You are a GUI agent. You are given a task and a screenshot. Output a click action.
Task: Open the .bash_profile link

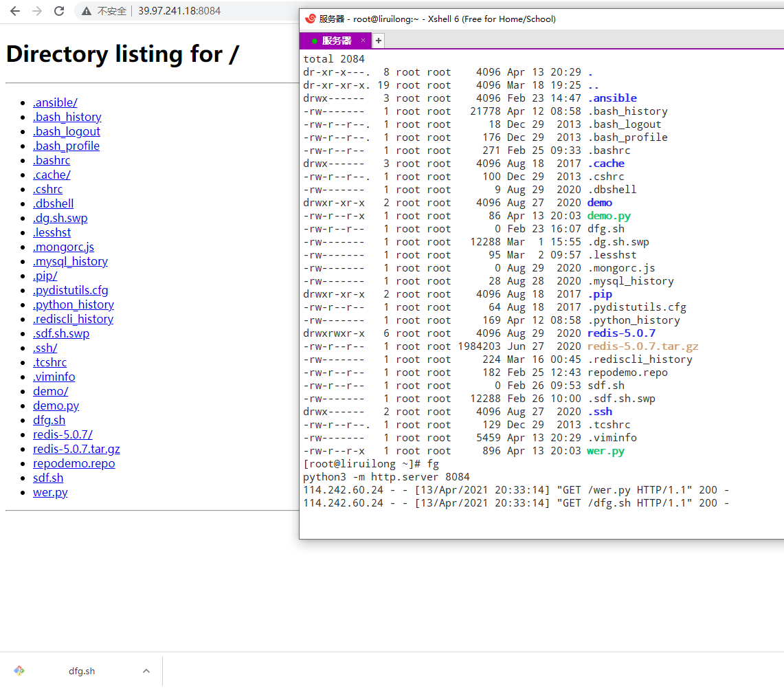pyautogui.click(x=66, y=146)
